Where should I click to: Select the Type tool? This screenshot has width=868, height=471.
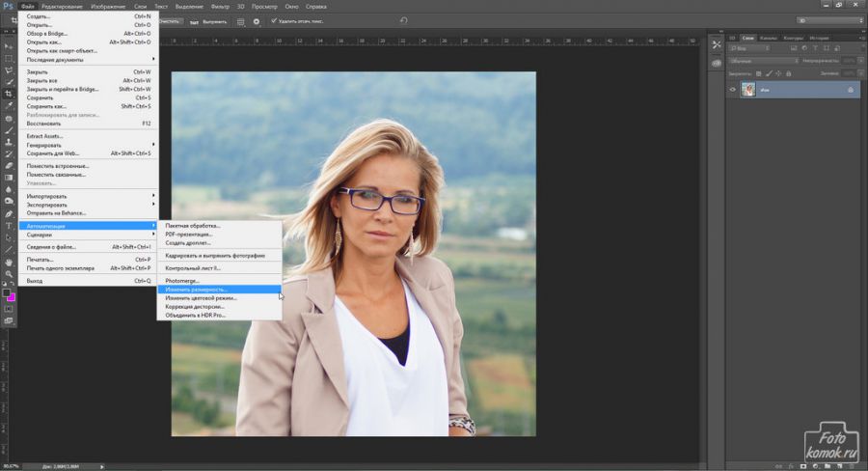click(x=8, y=225)
